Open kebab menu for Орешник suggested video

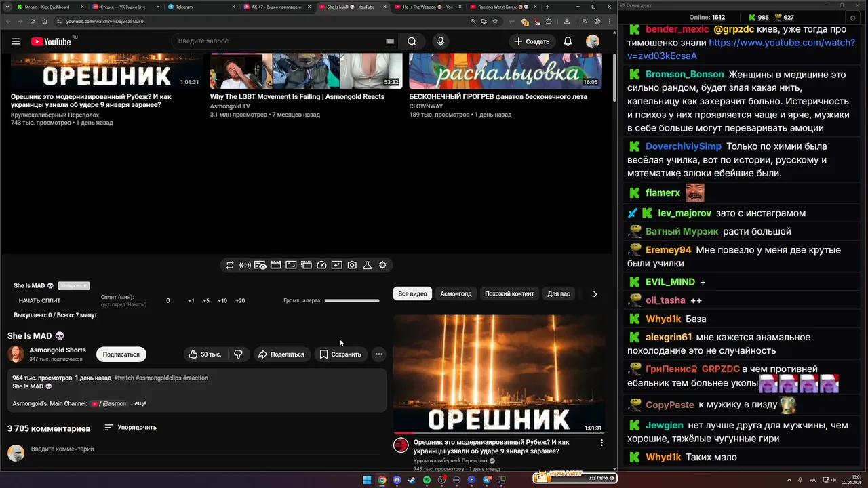601,443
